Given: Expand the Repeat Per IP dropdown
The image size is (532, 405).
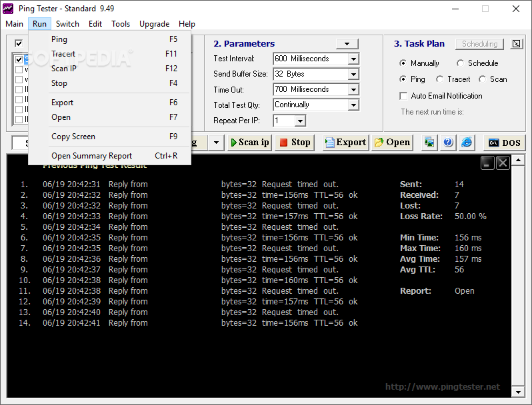Looking at the screenshot, I should pyautogui.click(x=300, y=121).
